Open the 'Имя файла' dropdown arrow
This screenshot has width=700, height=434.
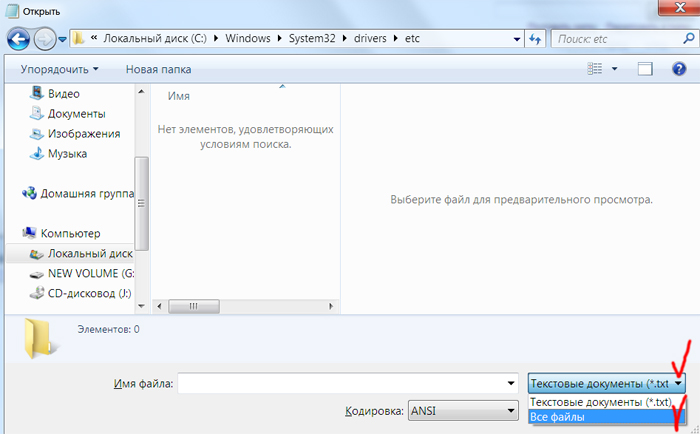[511, 383]
